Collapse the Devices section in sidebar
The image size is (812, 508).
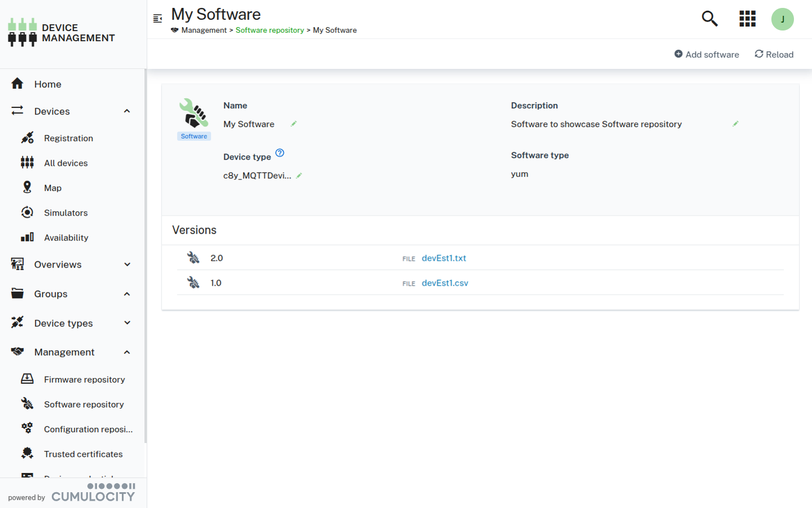(126, 111)
